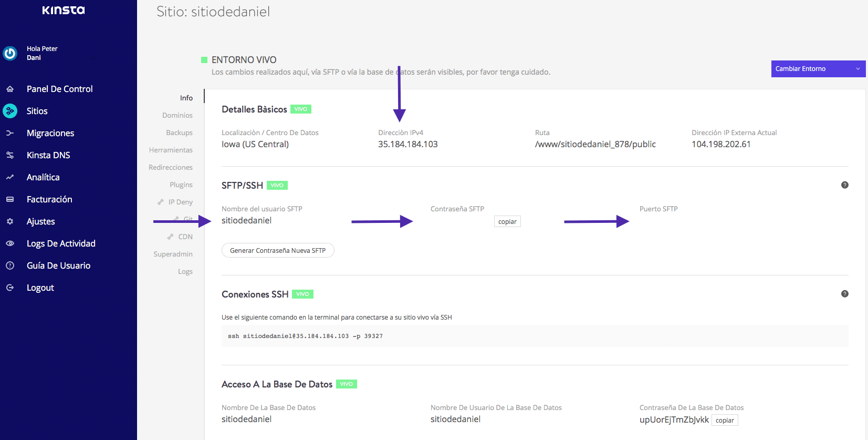Click the wrench icon beside CDN
The height and width of the screenshot is (440, 868).
tap(170, 237)
